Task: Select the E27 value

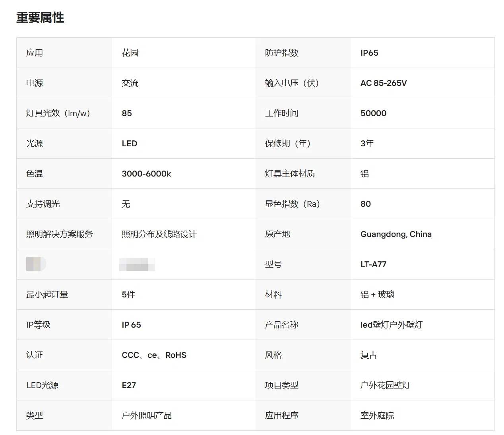Action: 129,385
